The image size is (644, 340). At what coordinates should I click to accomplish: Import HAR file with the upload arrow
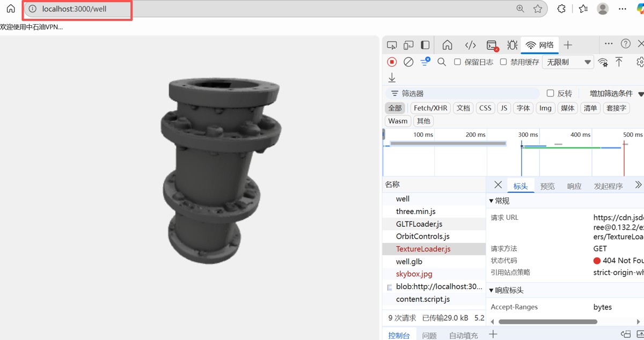coord(619,62)
